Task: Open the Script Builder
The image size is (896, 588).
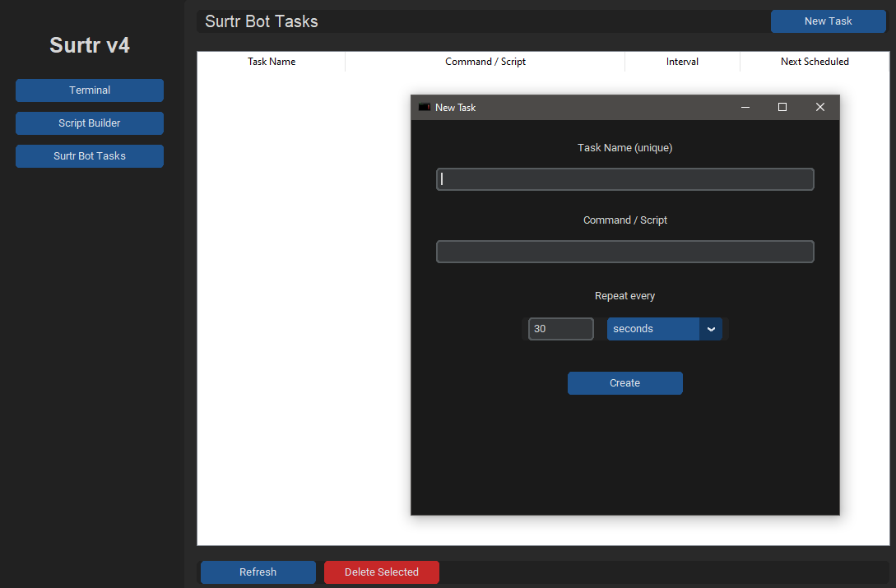Action: click(89, 123)
